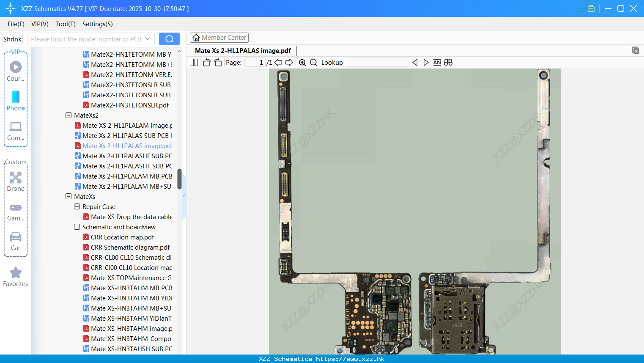Select the Game console category icon
The image size is (644, 363).
[16, 207]
